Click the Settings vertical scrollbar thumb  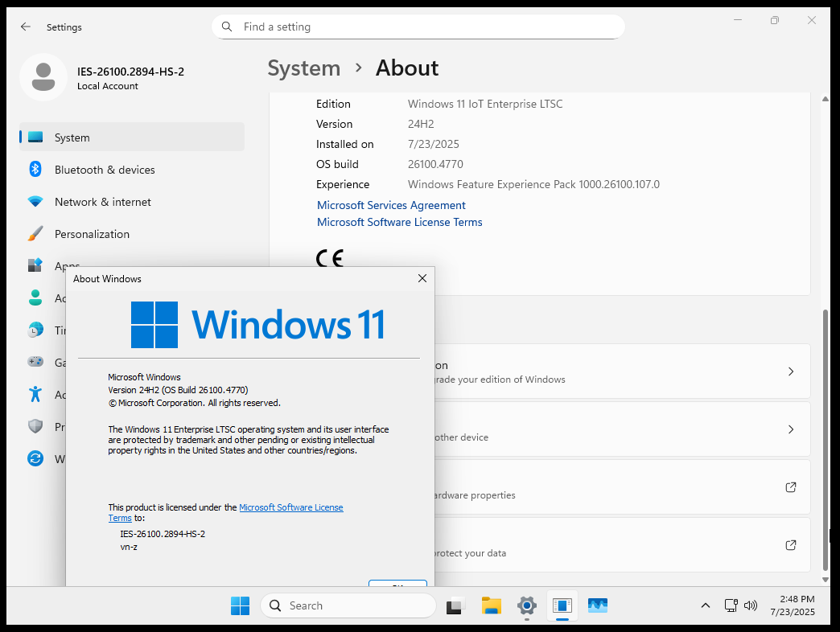[825, 440]
